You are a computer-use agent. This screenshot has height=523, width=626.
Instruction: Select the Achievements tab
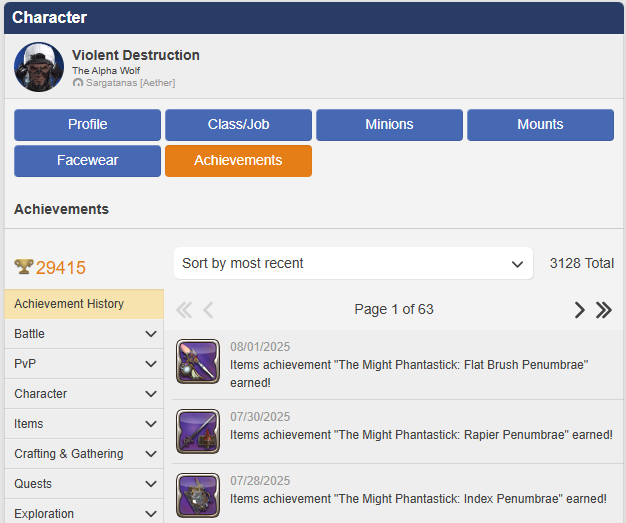(x=238, y=161)
